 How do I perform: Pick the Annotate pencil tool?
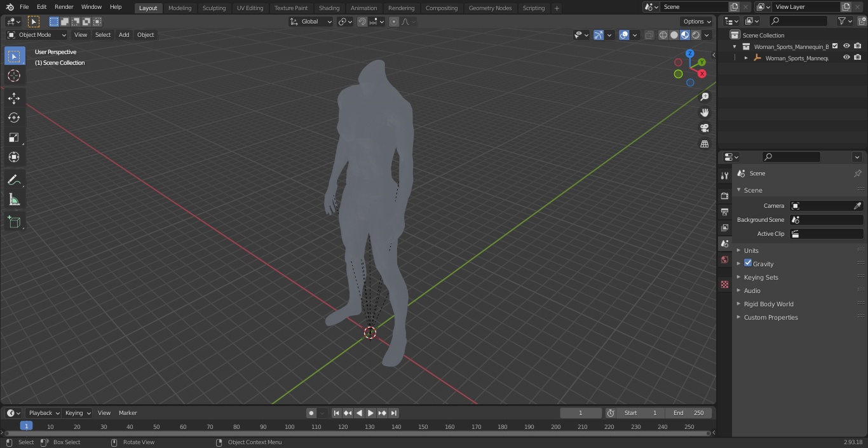coord(14,180)
